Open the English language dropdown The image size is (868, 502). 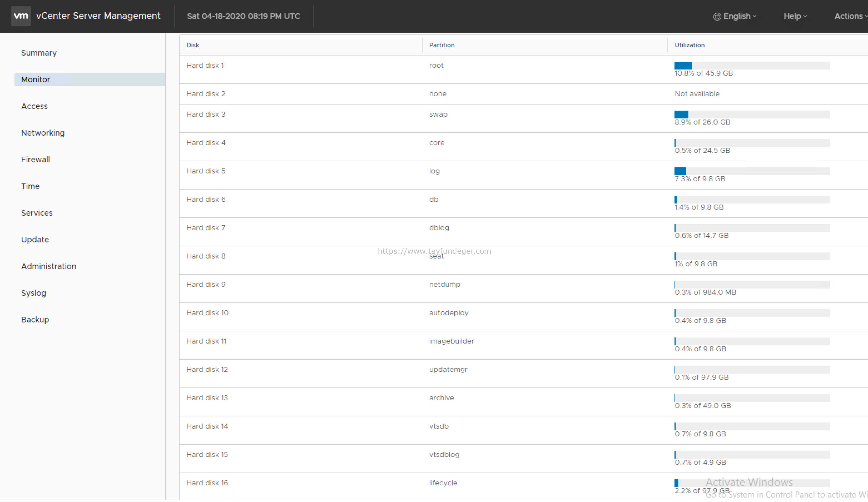tap(740, 16)
